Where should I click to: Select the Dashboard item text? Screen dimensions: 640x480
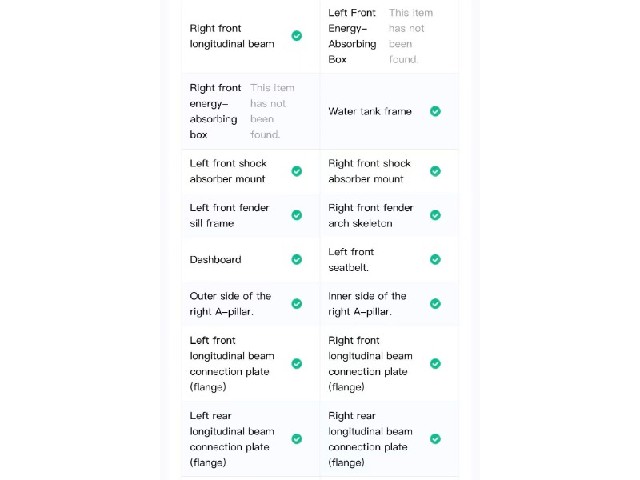coord(216,260)
